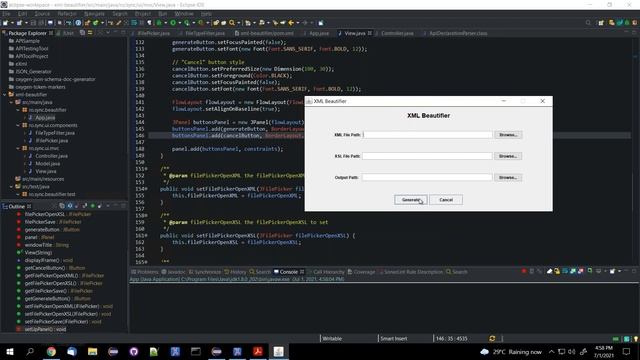The width and height of the screenshot is (640, 360).
Task: Toggle the green-dot Outline toolbar filter
Action: 93,206
